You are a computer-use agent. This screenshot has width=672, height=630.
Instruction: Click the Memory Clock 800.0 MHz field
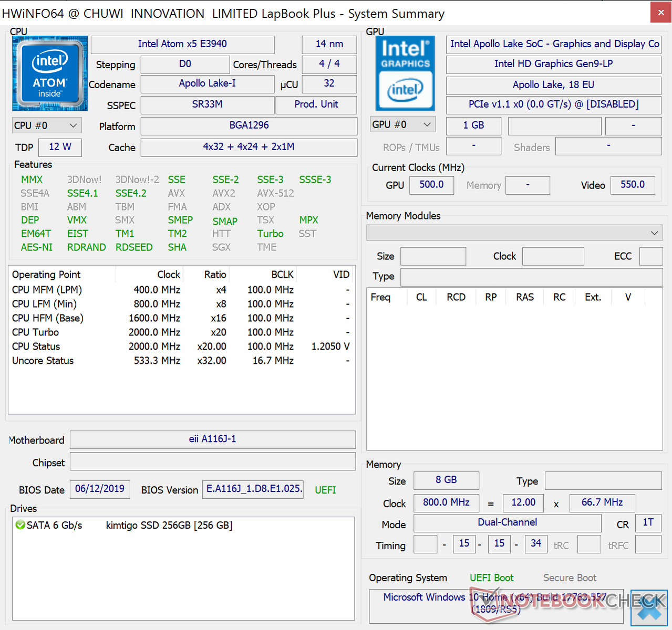click(446, 503)
